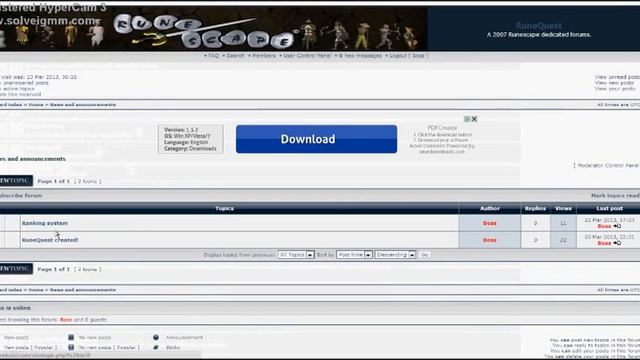Viewport: 640px width, 360px height.
Task: View your posts link
Action: [x=615, y=89]
